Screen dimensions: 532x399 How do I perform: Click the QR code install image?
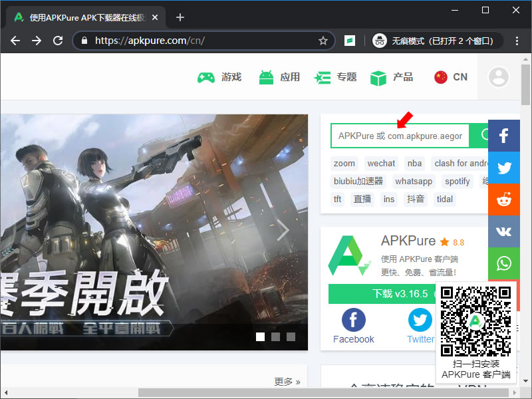tap(475, 321)
